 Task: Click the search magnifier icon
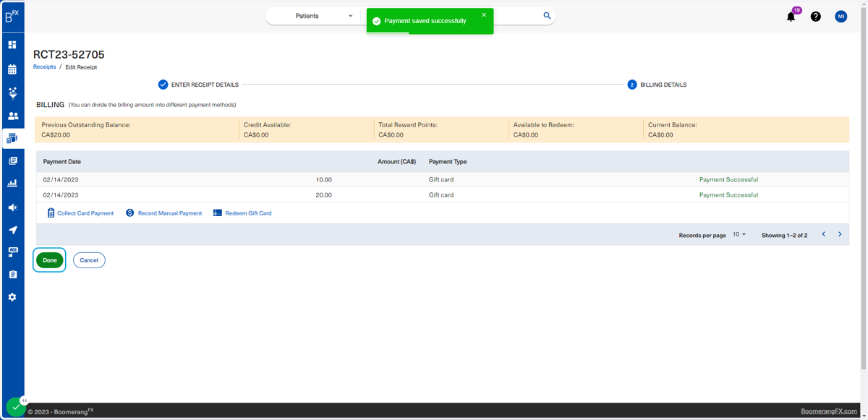547,15
